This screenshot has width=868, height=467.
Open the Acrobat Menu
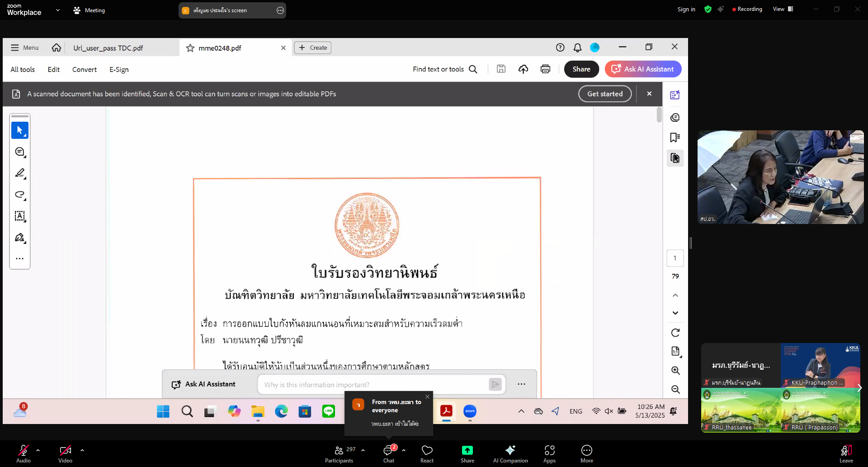(25, 48)
